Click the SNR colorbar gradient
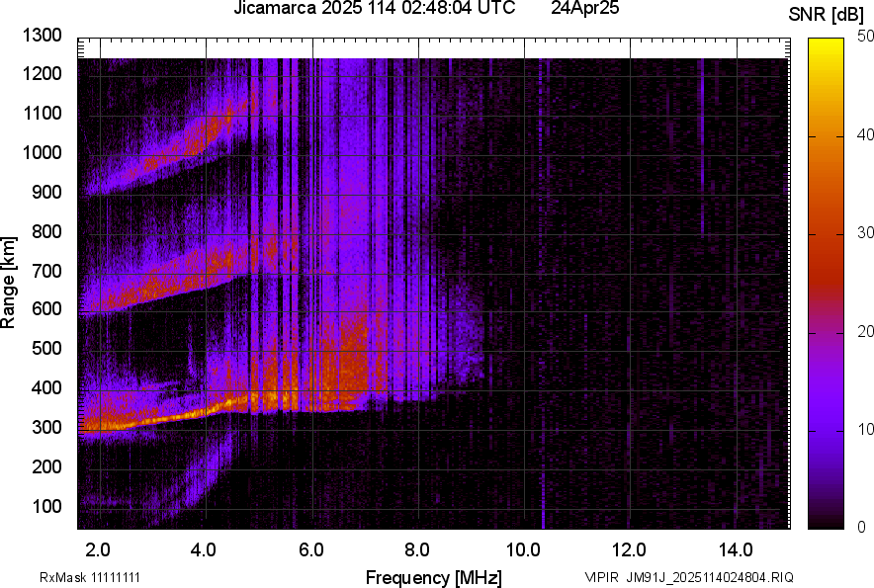The image size is (874, 588). click(x=827, y=284)
